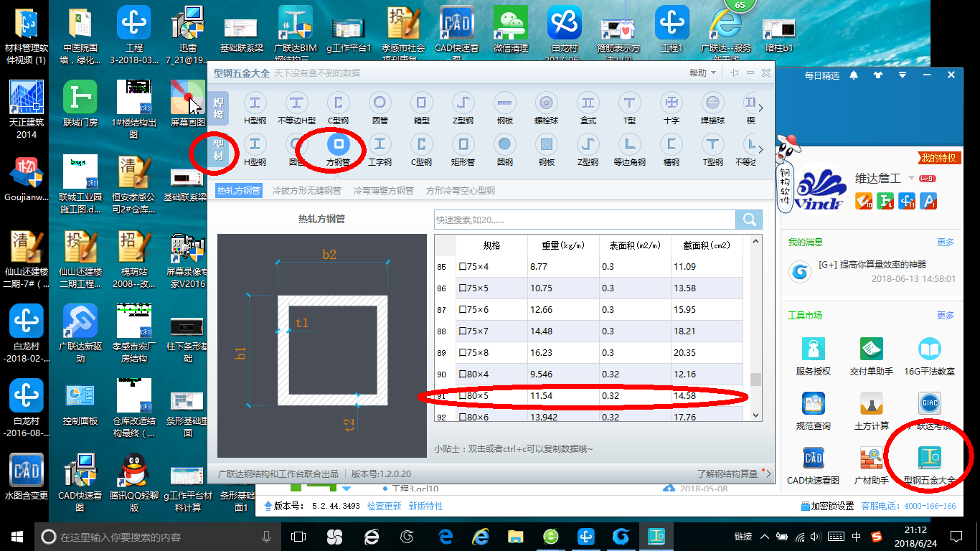The width and height of the screenshot is (980, 551).
Task: Click the table scrollbar down arrow
Action: [755, 414]
